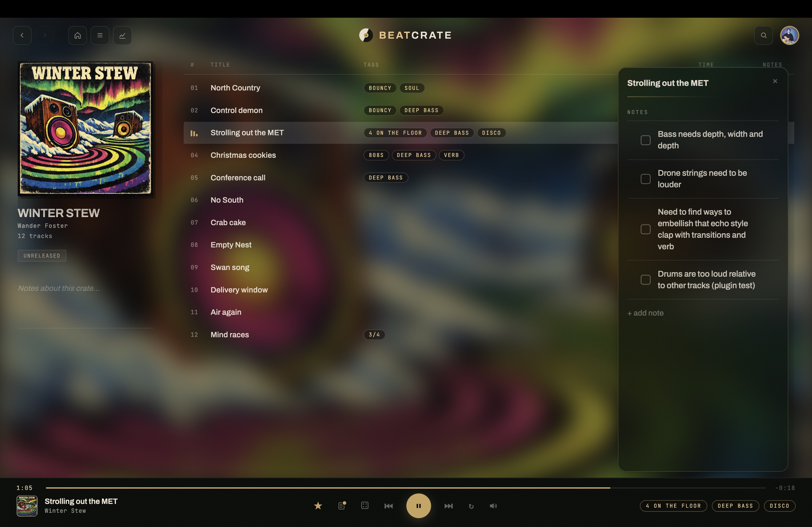Click 4 ON THE FLOOR tag in player bar
The height and width of the screenshot is (527, 812).
click(673, 506)
